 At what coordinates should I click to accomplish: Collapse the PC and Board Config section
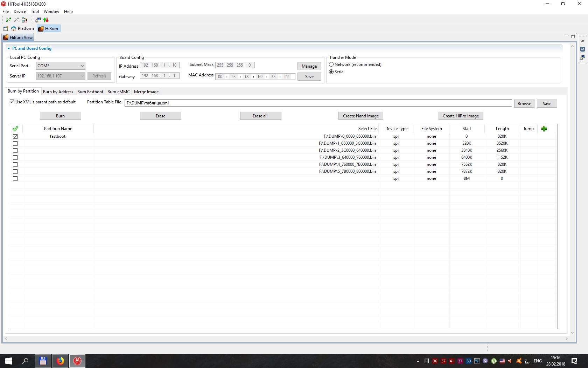(x=9, y=48)
